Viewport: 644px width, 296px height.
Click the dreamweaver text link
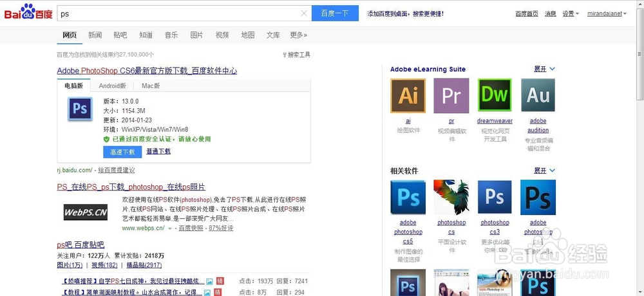click(x=495, y=121)
